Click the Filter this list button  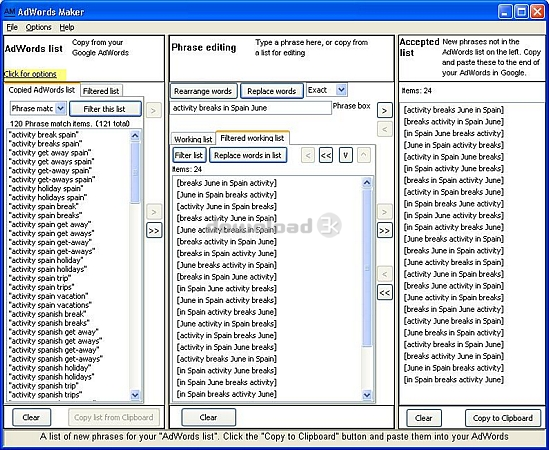point(105,109)
